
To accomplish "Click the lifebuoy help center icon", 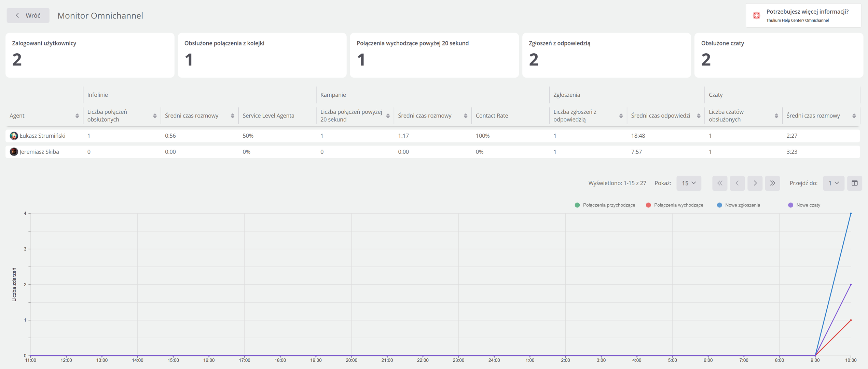I will (757, 15).
